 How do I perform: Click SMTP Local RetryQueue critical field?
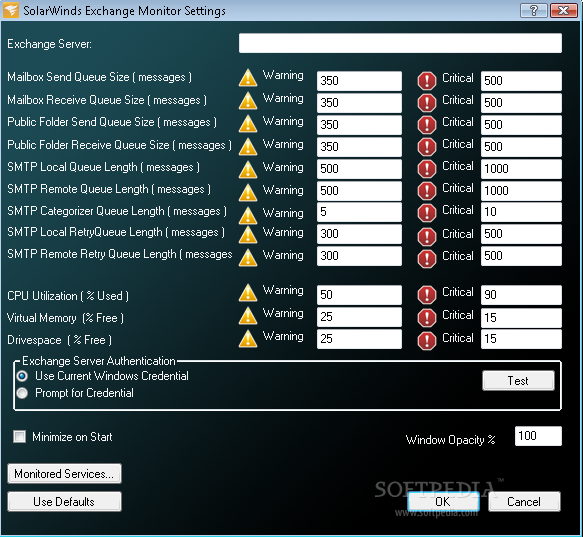521,234
